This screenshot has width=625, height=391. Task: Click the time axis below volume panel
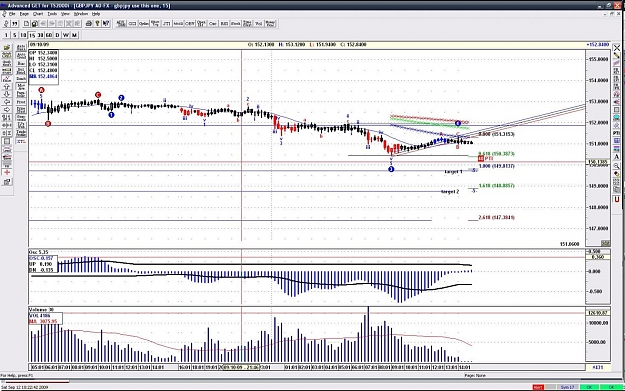(x=307, y=367)
